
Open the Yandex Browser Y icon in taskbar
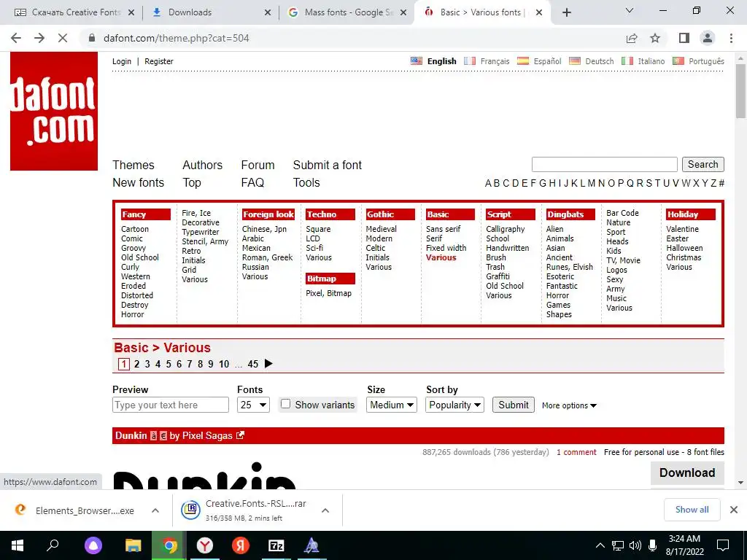point(205,545)
